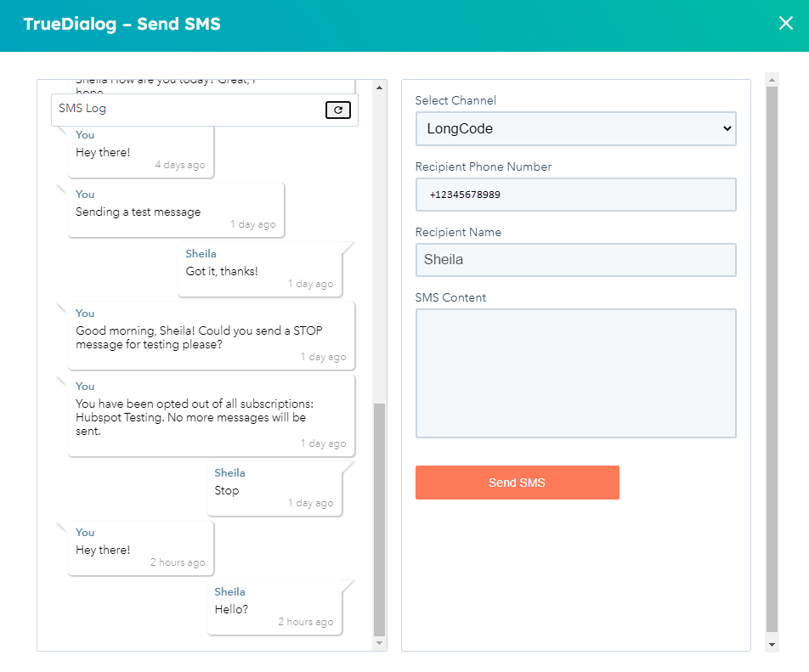The width and height of the screenshot is (809, 672).
Task: Click the right panel scroll down arrow
Action: (772, 645)
